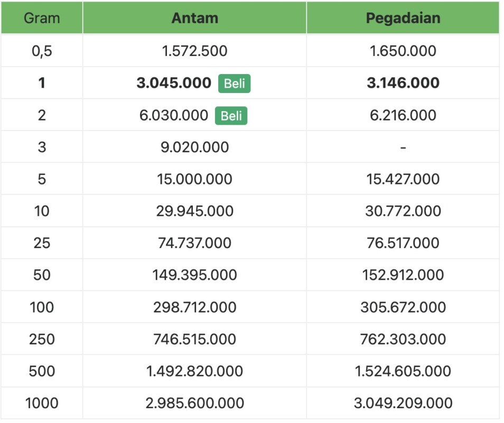
Task: Select the Antam 500 gram price 1.492.820.000
Action: [x=194, y=371]
